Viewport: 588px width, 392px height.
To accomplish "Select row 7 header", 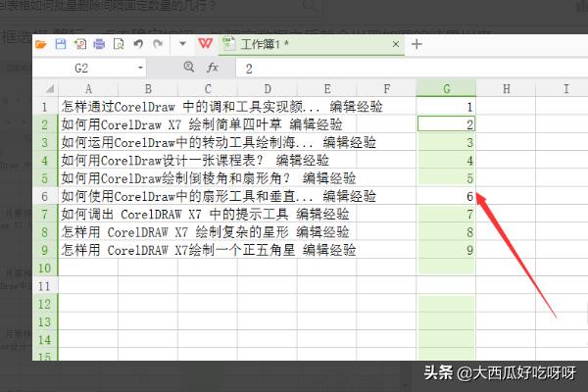I will [45, 215].
